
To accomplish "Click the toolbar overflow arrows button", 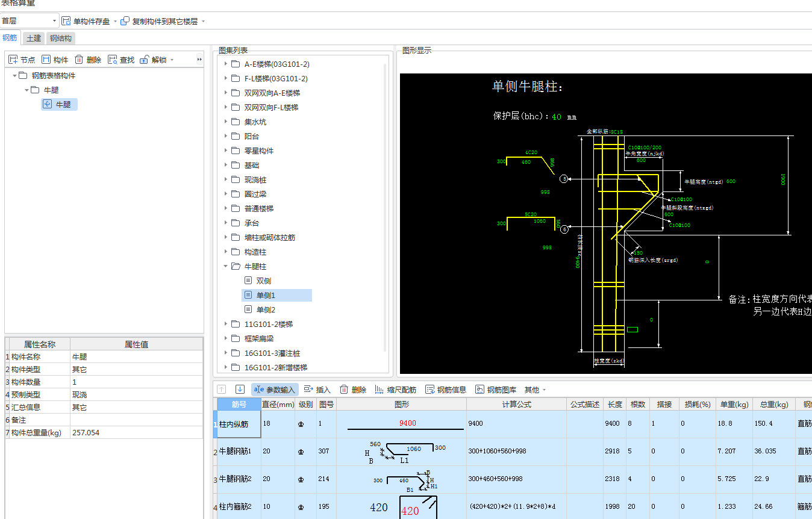I will click(199, 60).
